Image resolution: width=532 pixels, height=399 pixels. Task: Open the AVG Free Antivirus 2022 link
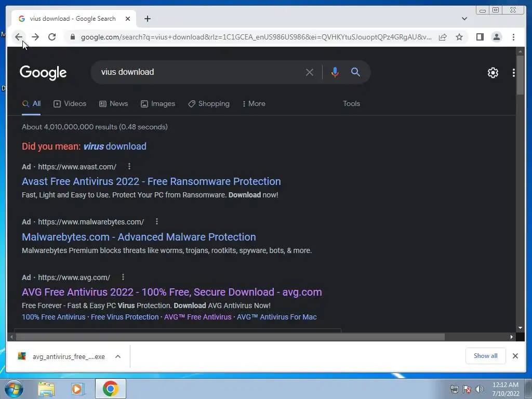[x=171, y=292]
